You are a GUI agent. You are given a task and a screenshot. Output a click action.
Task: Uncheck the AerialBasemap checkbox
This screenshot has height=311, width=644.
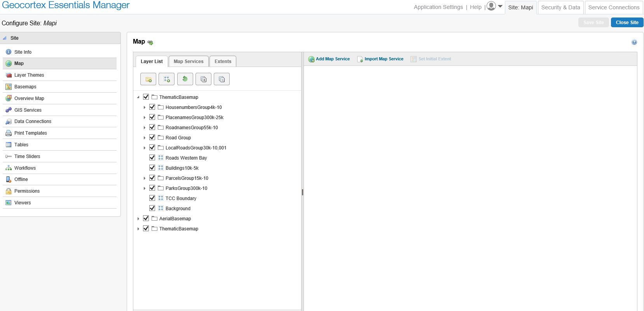point(146,218)
